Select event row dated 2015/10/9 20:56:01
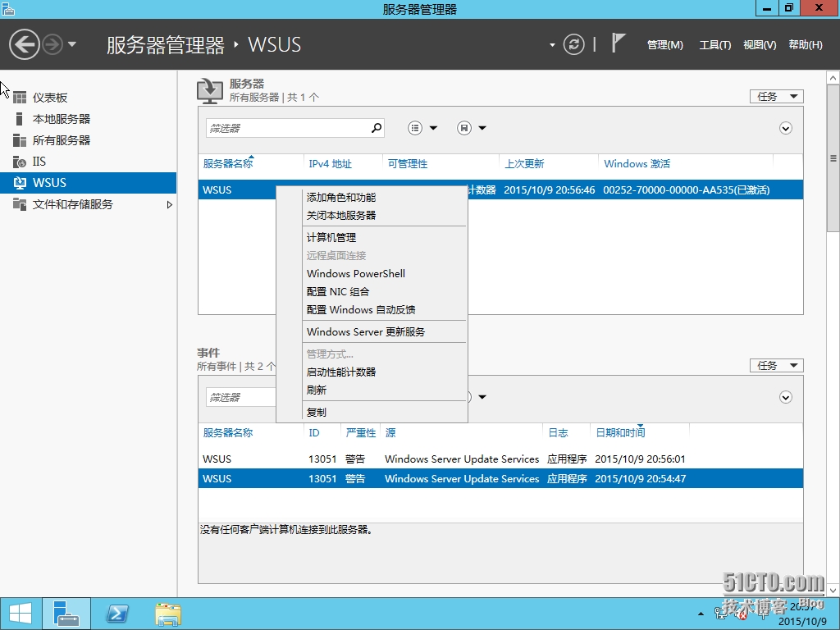Screen dimensions: 840x630 500,459
